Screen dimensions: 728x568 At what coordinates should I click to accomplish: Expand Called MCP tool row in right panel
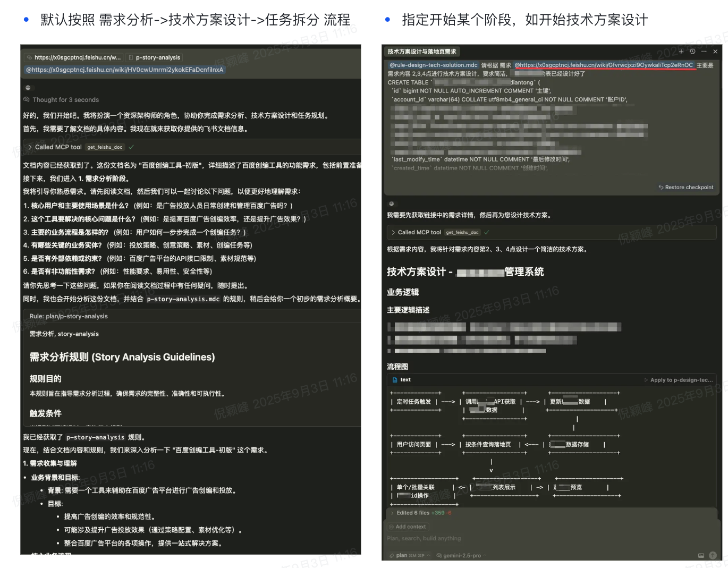[552, 232]
